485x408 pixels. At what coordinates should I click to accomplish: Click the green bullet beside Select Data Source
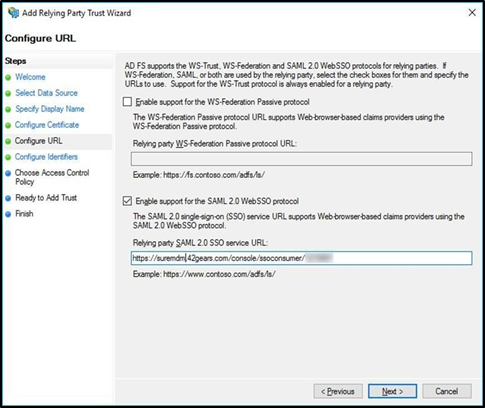coord(8,94)
